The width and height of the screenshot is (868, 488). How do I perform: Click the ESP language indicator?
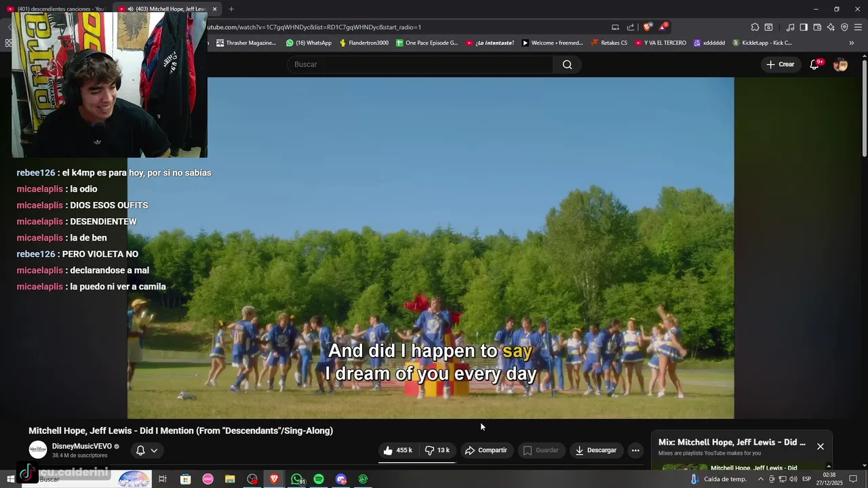(x=807, y=479)
